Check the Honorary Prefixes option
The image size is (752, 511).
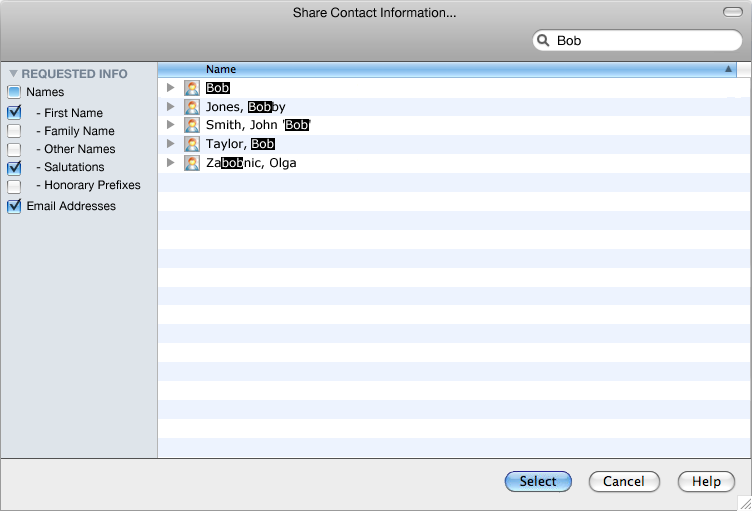pyautogui.click(x=14, y=186)
